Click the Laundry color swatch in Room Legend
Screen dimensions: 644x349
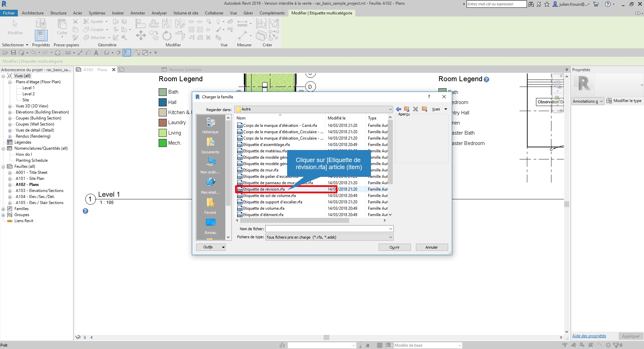click(x=163, y=122)
